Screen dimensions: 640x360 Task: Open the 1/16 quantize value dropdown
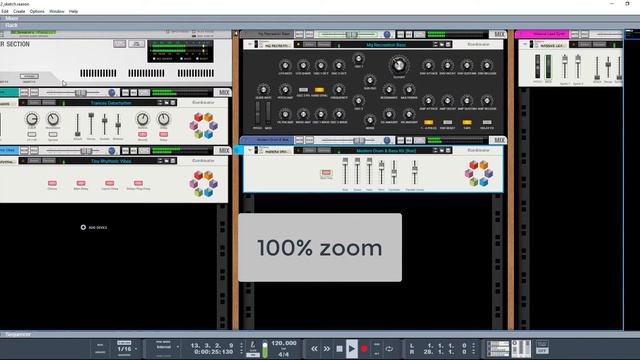pyautogui.click(x=127, y=349)
